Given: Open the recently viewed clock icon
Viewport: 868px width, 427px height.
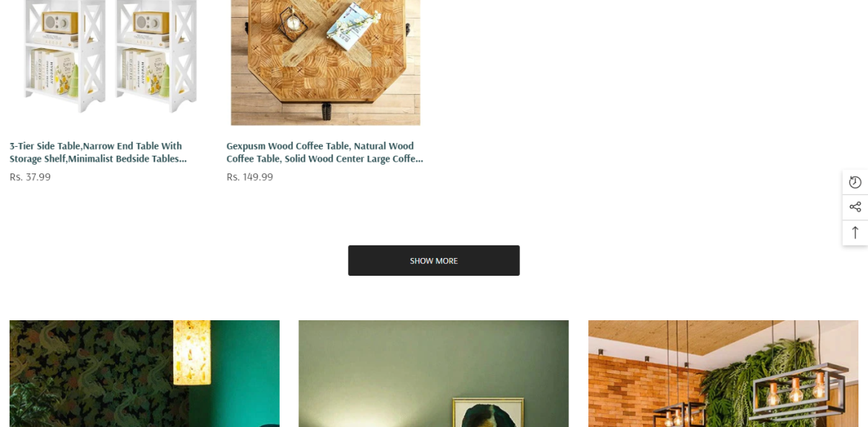Looking at the screenshot, I should pos(855,182).
